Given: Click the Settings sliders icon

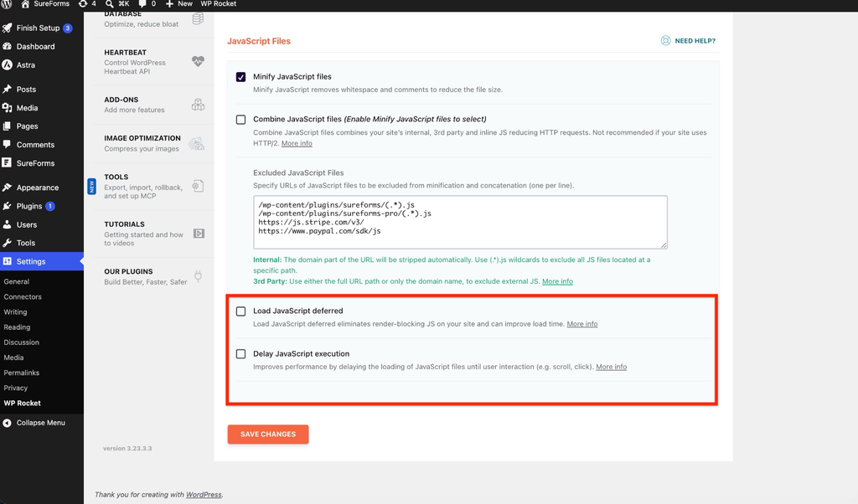Looking at the screenshot, I should coord(7,261).
